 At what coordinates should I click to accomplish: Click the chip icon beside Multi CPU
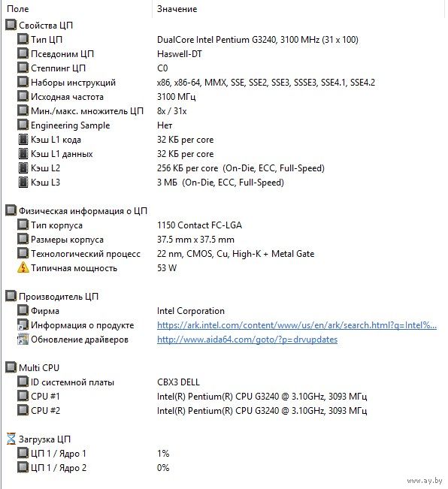11,367
